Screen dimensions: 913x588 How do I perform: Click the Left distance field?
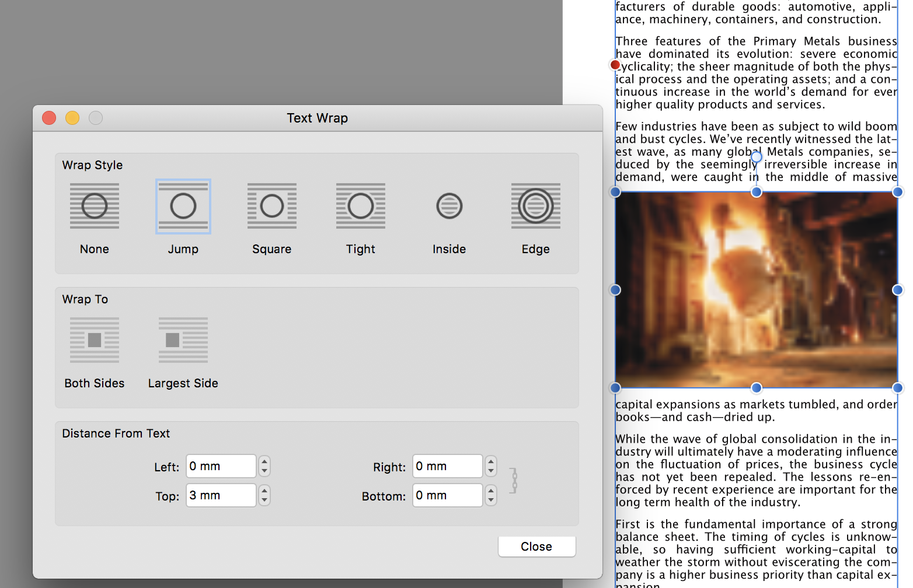pos(221,466)
